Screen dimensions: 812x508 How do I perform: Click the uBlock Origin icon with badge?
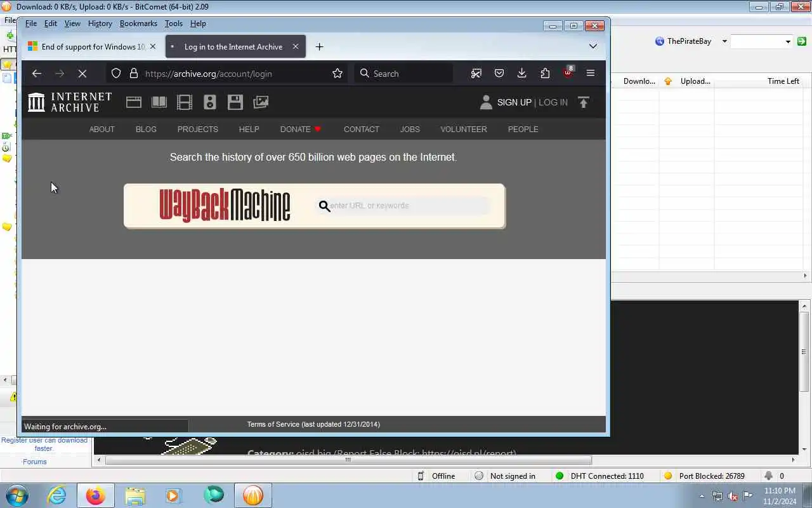[x=568, y=72]
